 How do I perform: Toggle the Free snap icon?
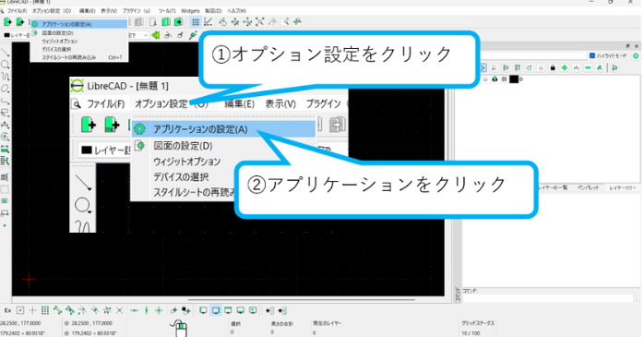point(20,311)
